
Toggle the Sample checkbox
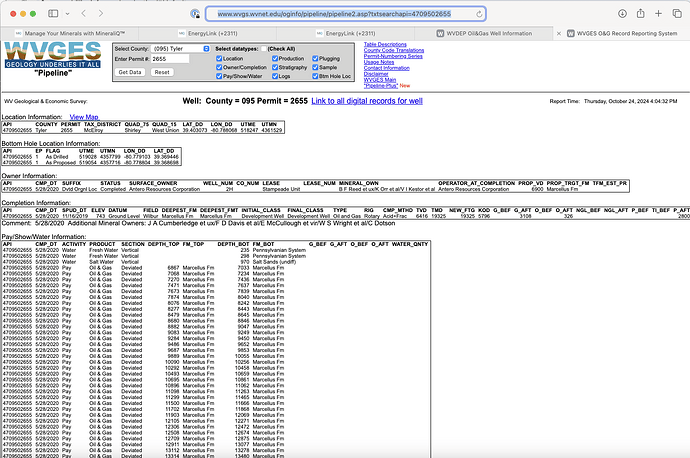pyautogui.click(x=315, y=67)
